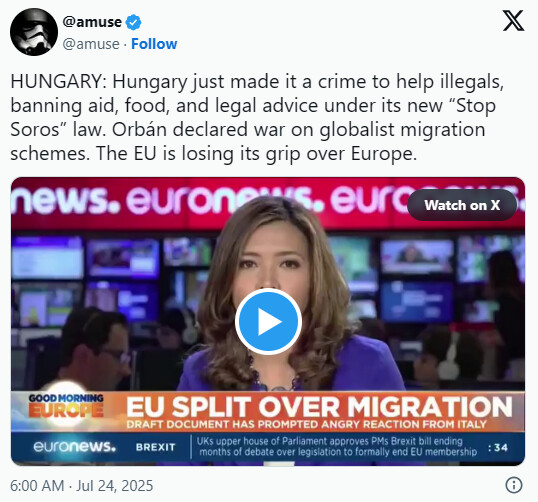Click the draft document subheadline
Screen dimensions: 538x502
tap(306, 424)
